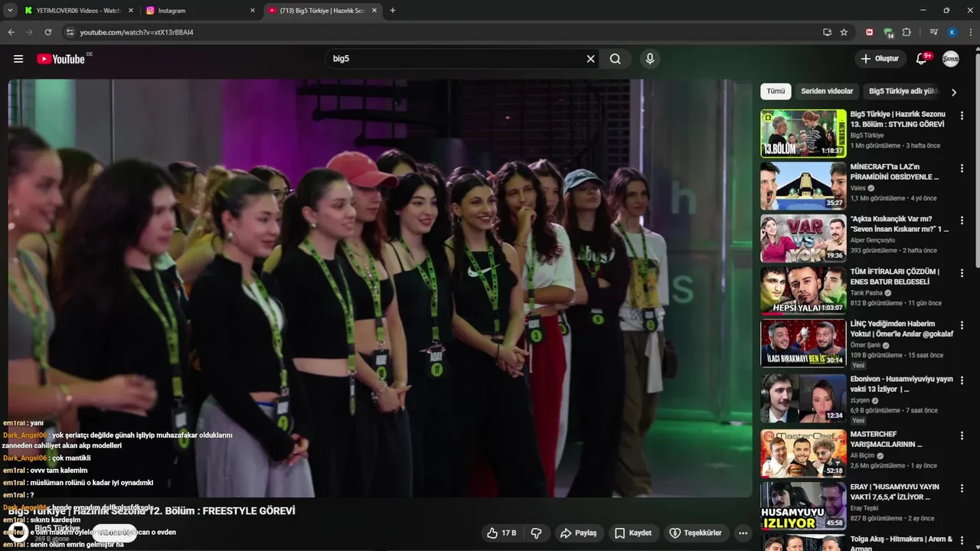This screenshot has width=980, height=551.
Task: Click Ömer Şanlı channel name
Action: coord(865,344)
